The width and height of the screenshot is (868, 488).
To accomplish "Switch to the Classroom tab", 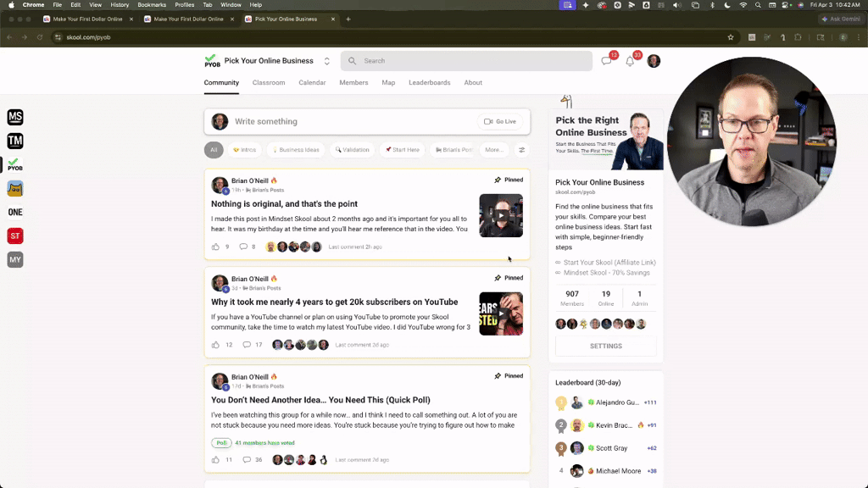I will click(269, 82).
